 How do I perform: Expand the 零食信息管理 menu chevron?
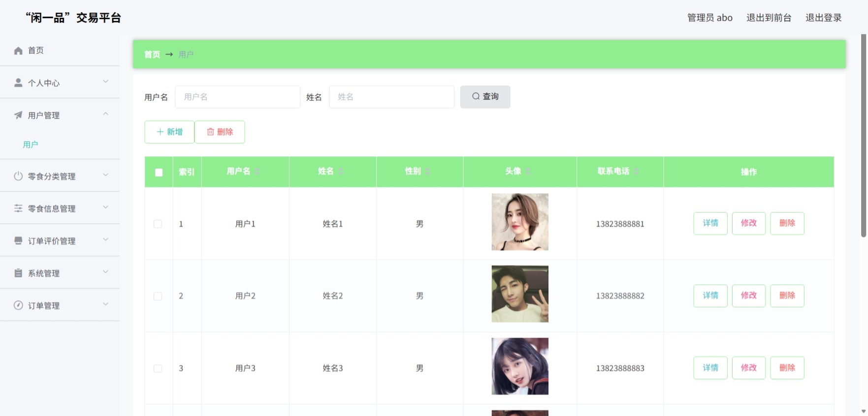(x=105, y=208)
